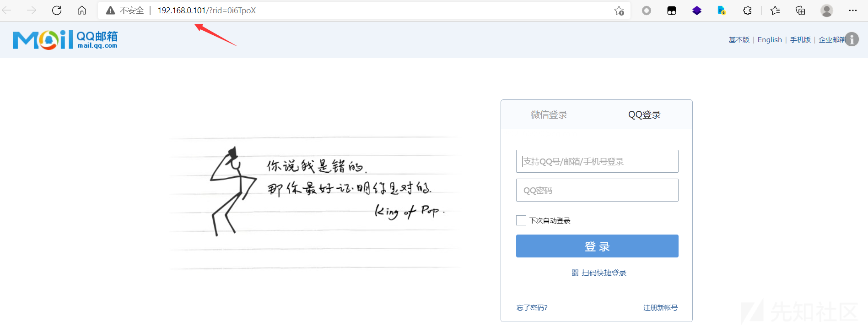Image resolution: width=868 pixels, height=328 pixels.
Task: Open the Favorites list
Action: tap(775, 11)
